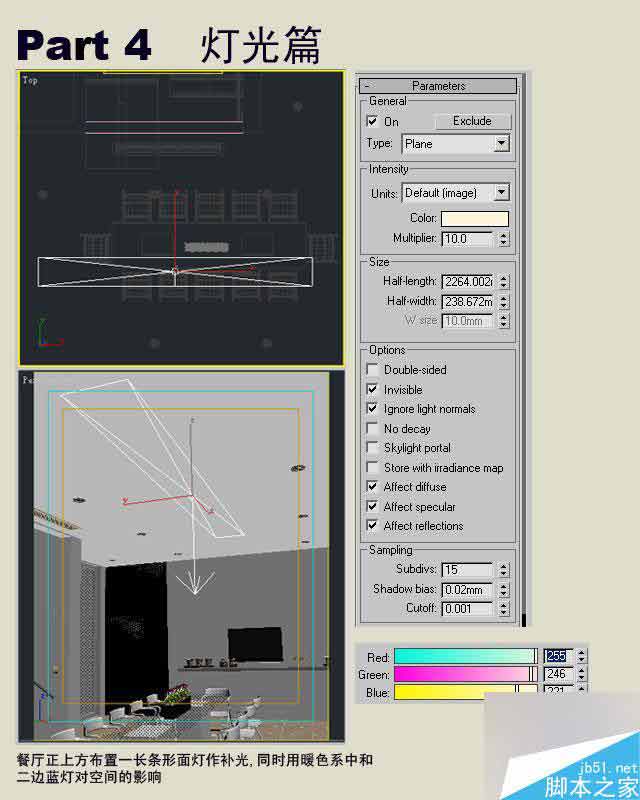Click the Subdivs spinner arrows
This screenshot has height=800, width=640.
(504, 569)
